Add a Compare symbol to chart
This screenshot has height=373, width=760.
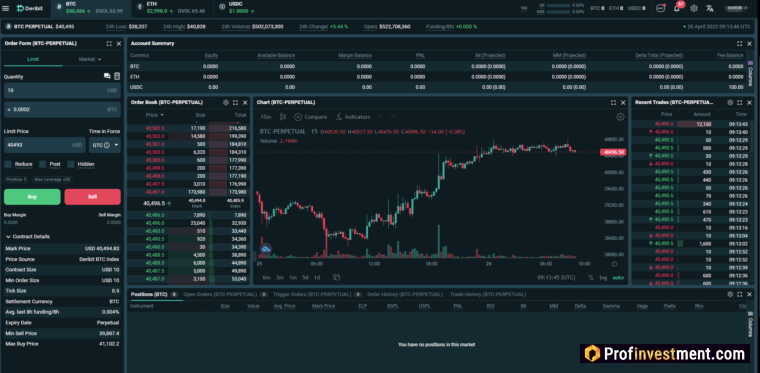point(310,117)
